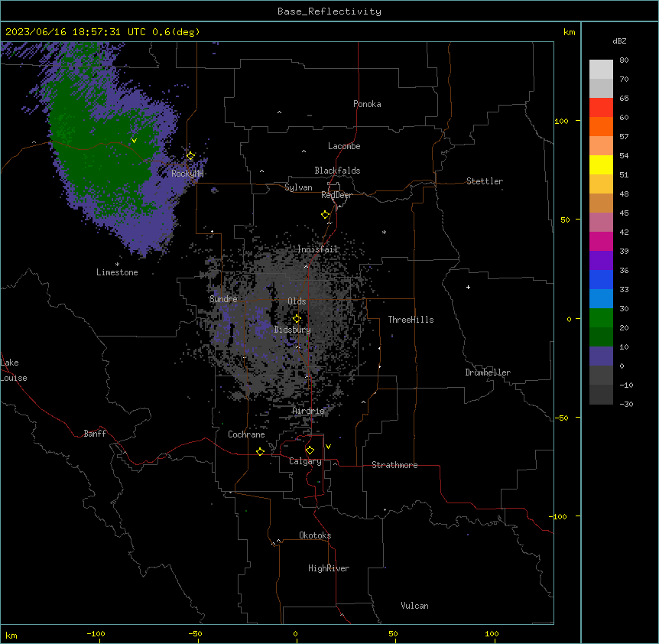The height and width of the screenshot is (644, 659).
Task: Click the ThreeHills label
Action: 411,320
